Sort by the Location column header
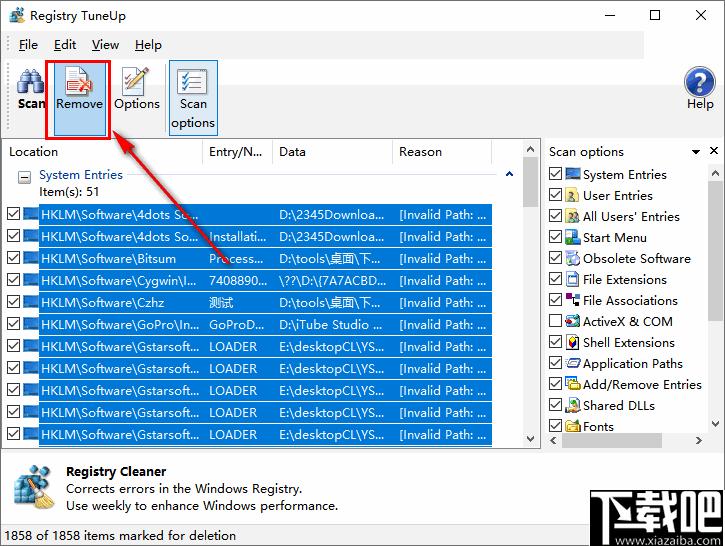725x546 pixels. pyautogui.click(x=103, y=152)
